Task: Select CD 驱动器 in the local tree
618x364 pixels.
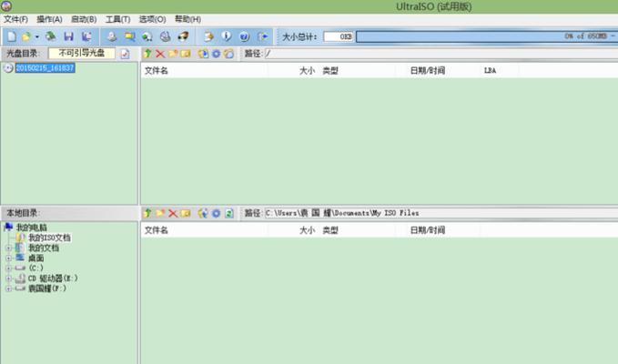Action: [53, 278]
